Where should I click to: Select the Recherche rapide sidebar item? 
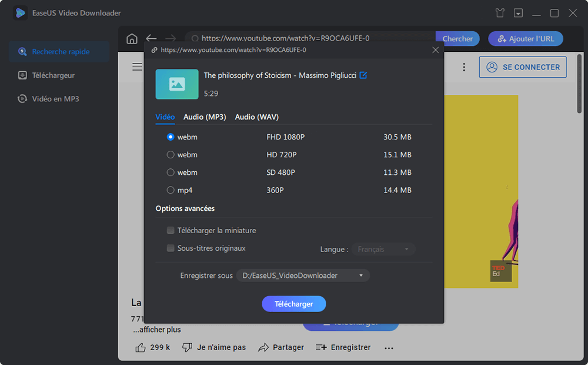[x=59, y=51]
